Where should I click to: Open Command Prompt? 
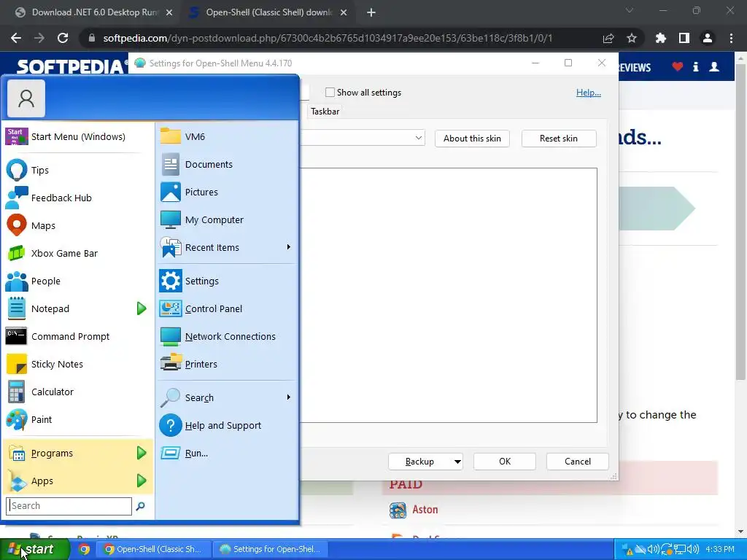point(77,336)
